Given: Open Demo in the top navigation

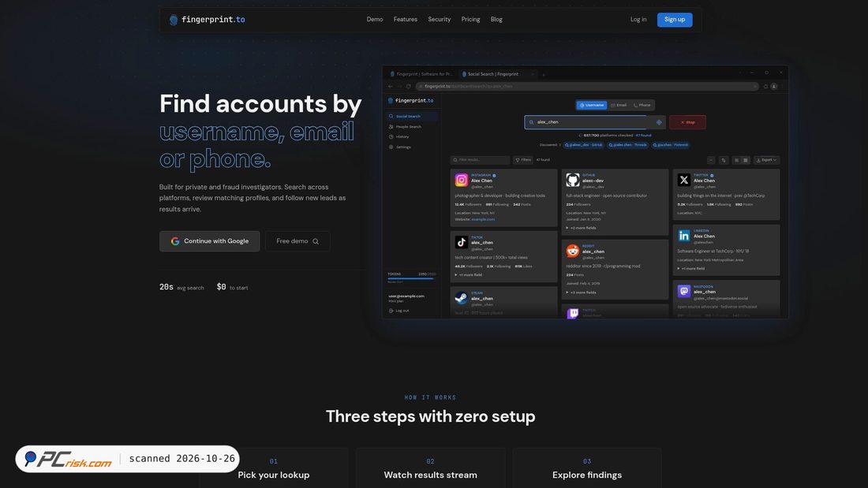Looking at the screenshot, I should pyautogui.click(x=375, y=20).
